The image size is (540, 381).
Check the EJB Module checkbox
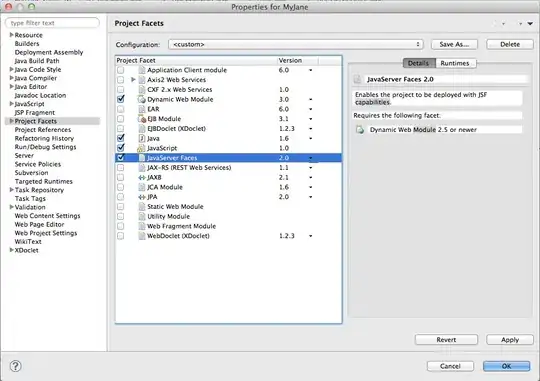pos(120,119)
